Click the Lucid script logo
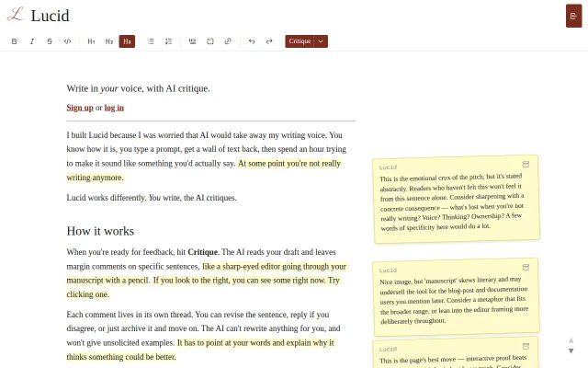The height and width of the screenshot is (368, 588). (16, 15)
